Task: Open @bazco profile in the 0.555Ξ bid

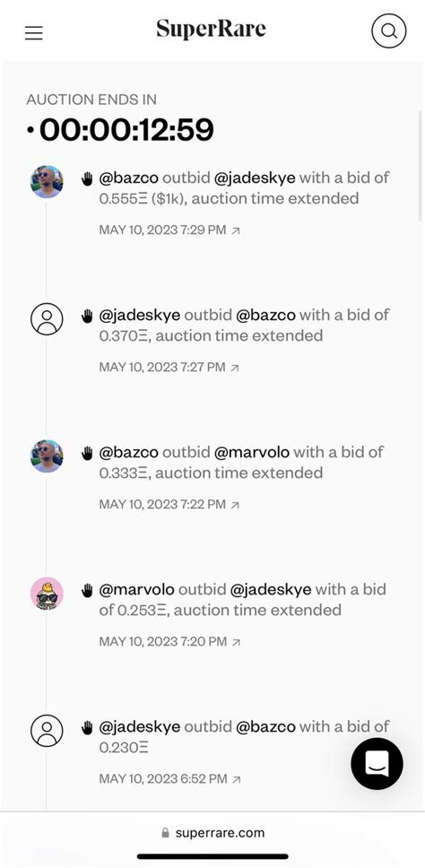Action: point(128,178)
